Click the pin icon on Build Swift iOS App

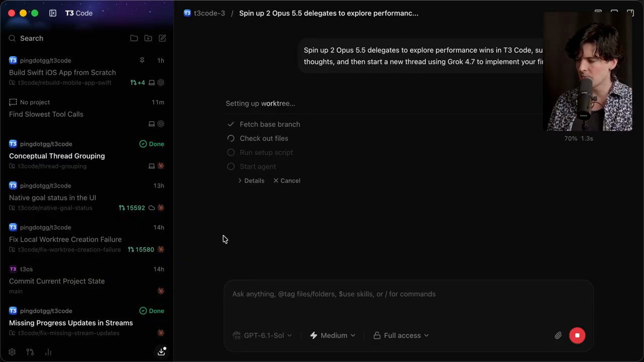[142, 60]
